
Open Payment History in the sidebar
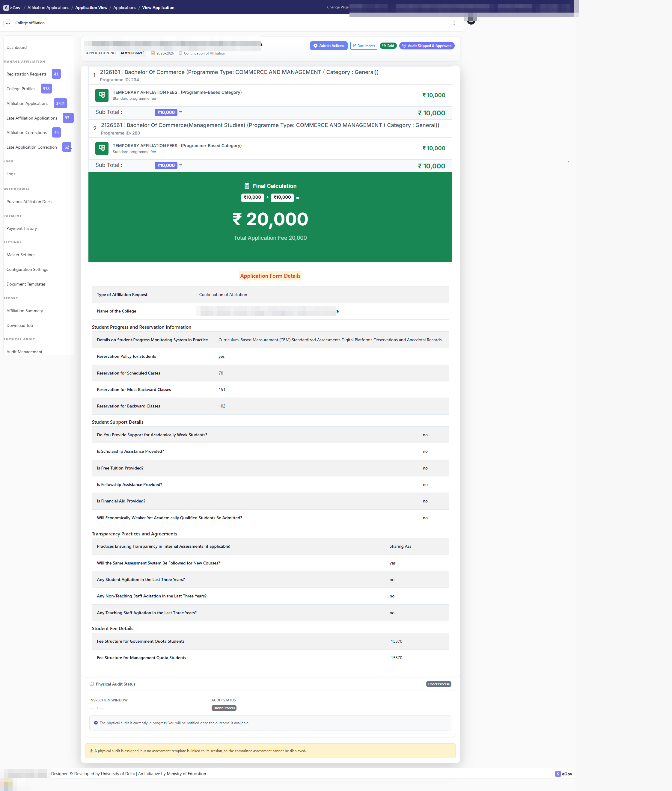pyautogui.click(x=22, y=229)
